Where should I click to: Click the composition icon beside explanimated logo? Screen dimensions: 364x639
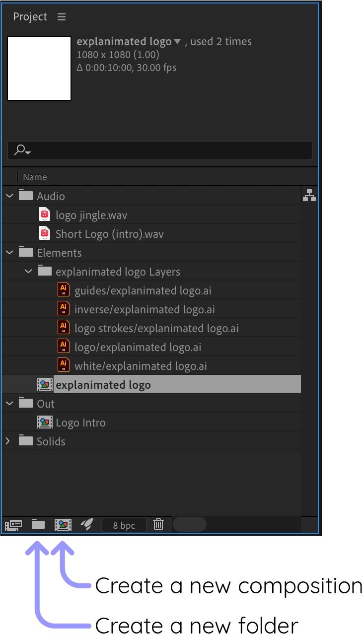click(x=45, y=384)
